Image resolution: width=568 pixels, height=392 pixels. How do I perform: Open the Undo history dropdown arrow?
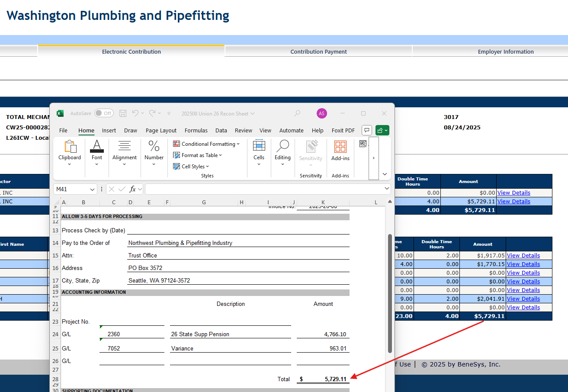pos(142,113)
